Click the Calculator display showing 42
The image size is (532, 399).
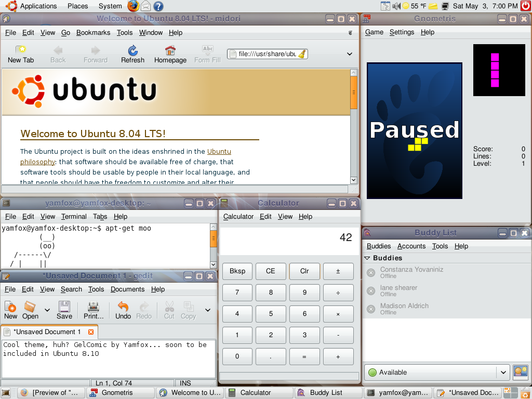pyautogui.click(x=289, y=241)
